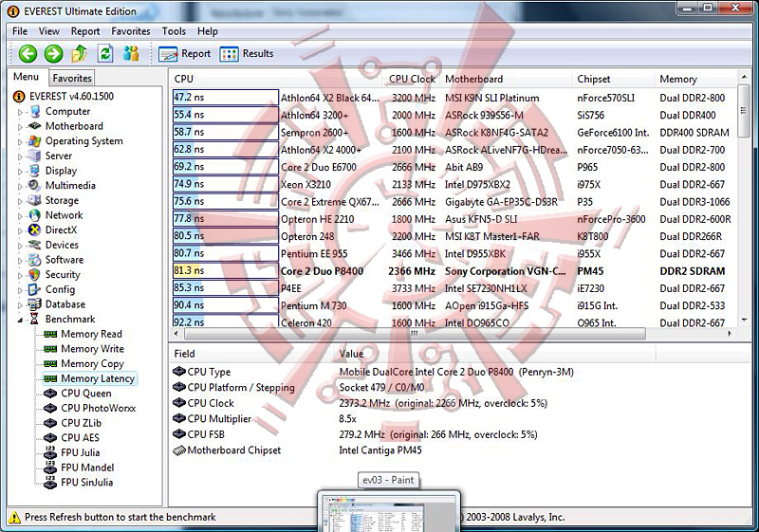Go up one level with Up arrow icon
The height and width of the screenshot is (532, 759).
coord(80,54)
